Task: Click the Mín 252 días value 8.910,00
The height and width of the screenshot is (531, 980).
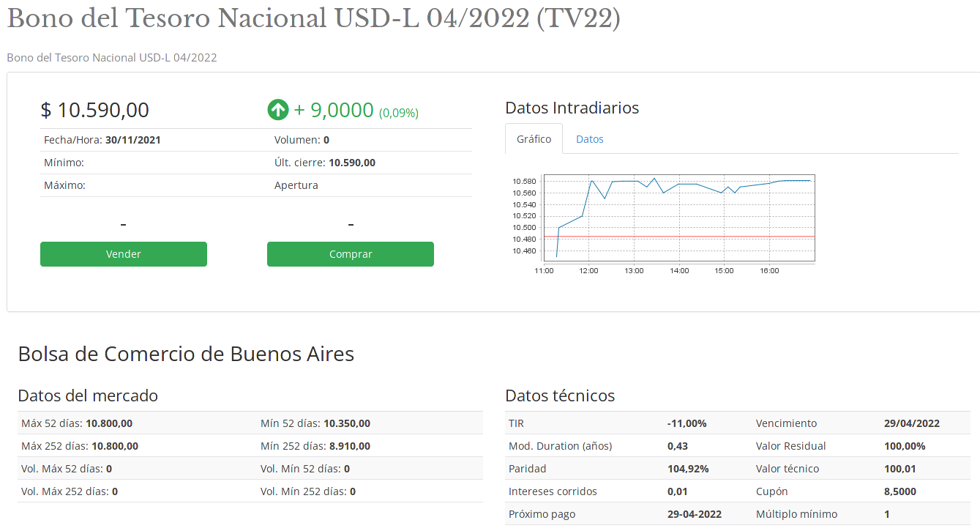Action: pos(347,446)
